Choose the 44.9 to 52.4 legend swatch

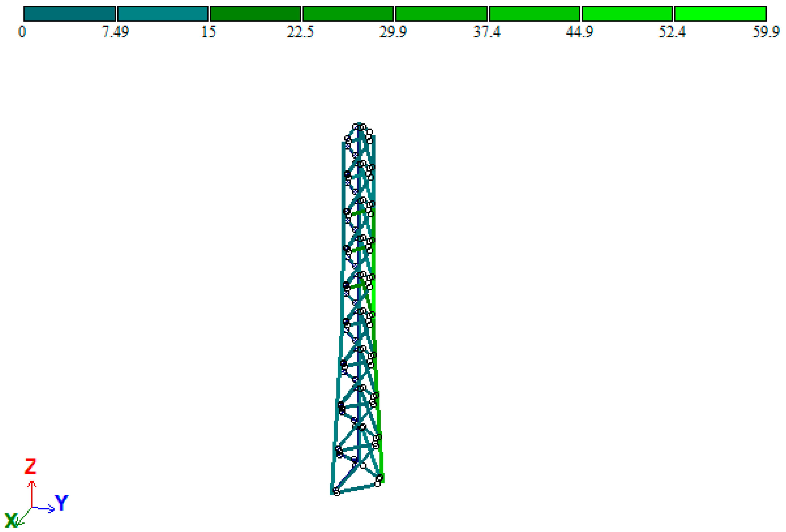click(x=627, y=14)
